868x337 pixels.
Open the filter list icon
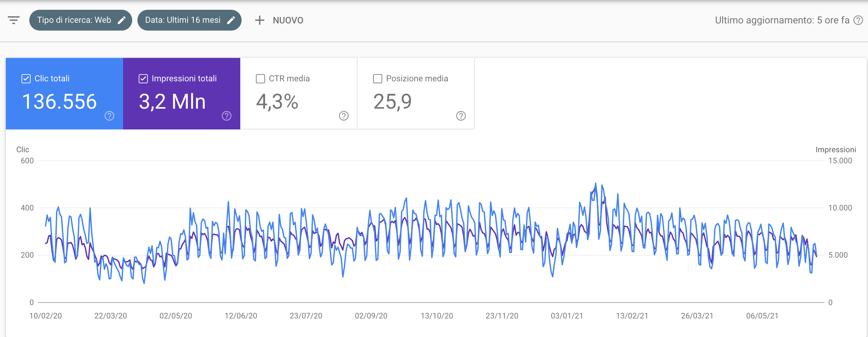pyautogui.click(x=14, y=20)
